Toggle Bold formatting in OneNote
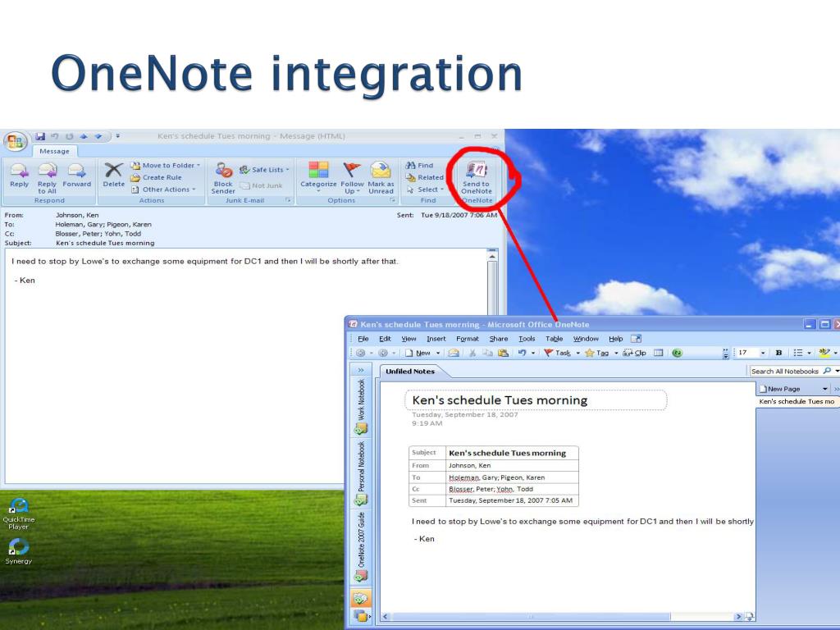The image size is (840, 630). pos(779,353)
